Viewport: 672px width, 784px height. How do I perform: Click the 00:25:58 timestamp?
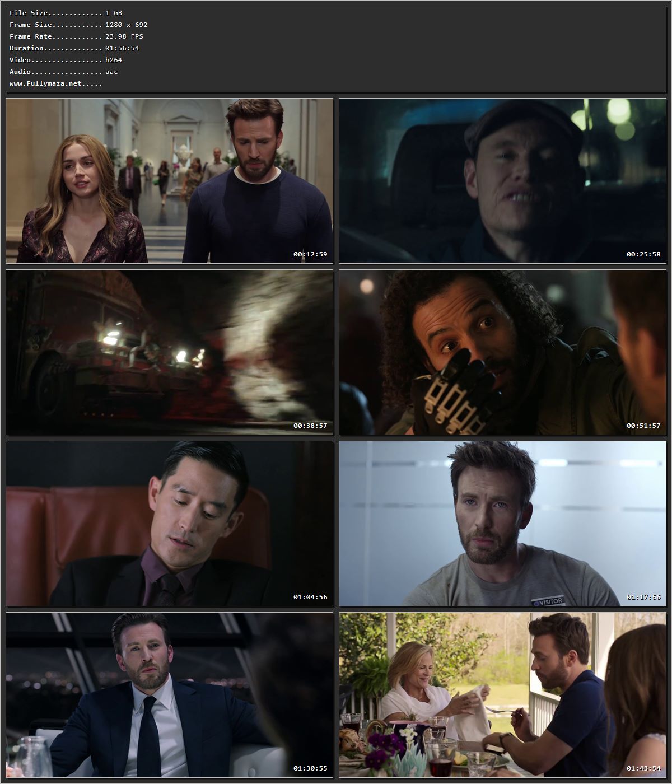(643, 254)
